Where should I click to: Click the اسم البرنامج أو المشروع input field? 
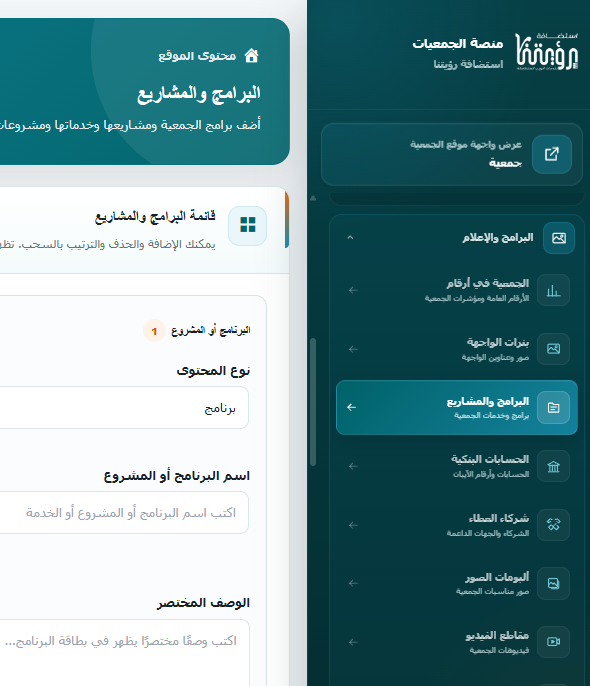(x=124, y=513)
